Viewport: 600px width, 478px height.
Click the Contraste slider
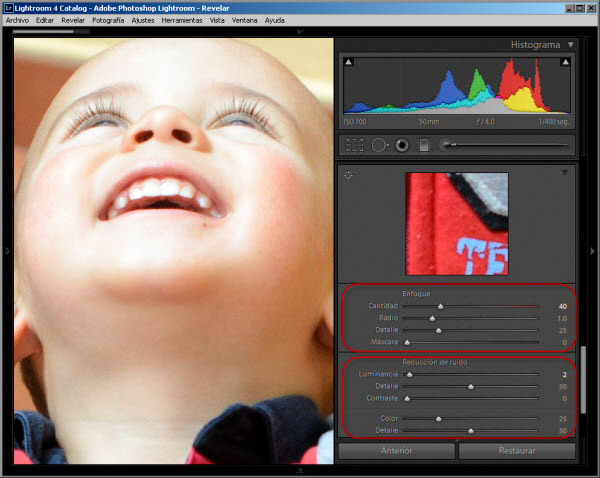click(x=471, y=398)
